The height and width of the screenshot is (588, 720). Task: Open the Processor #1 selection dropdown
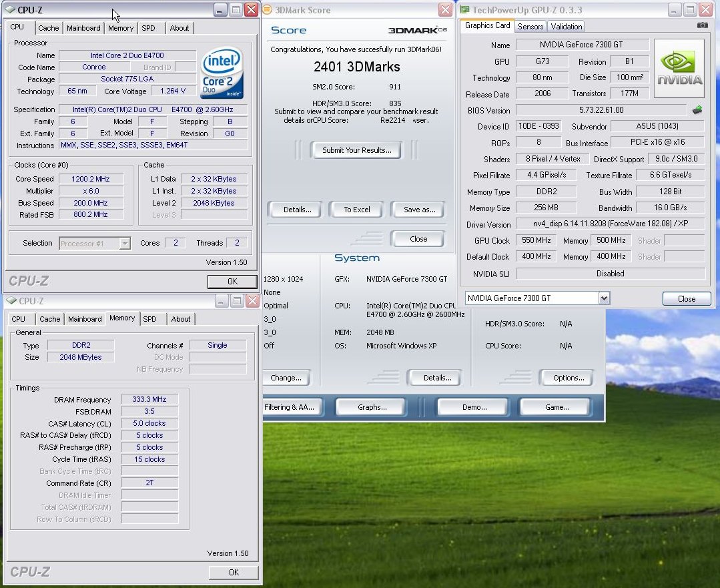(125, 244)
